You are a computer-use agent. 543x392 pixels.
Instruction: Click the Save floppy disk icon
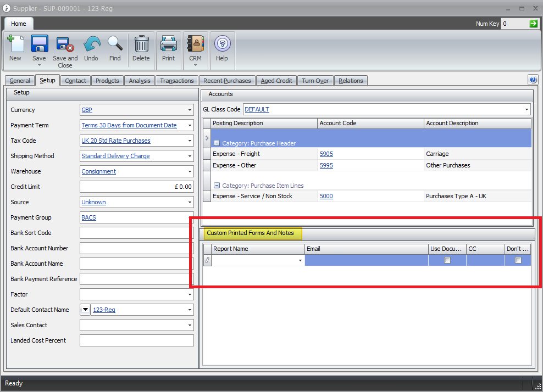[39, 44]
